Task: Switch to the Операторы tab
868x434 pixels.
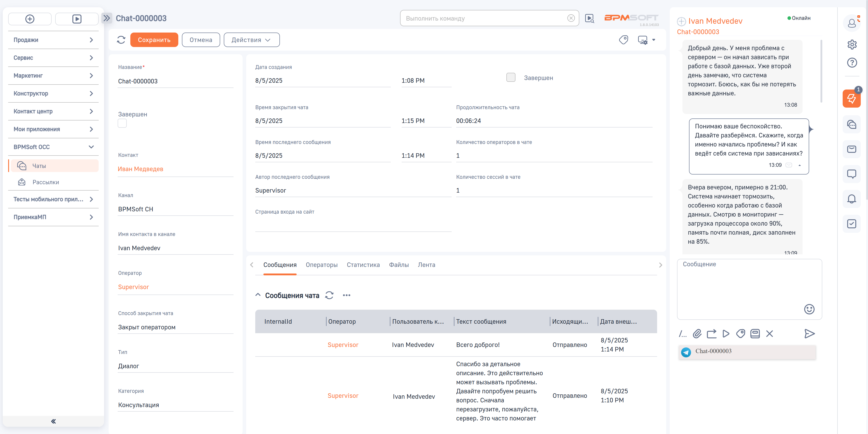Action: (322, 265)
